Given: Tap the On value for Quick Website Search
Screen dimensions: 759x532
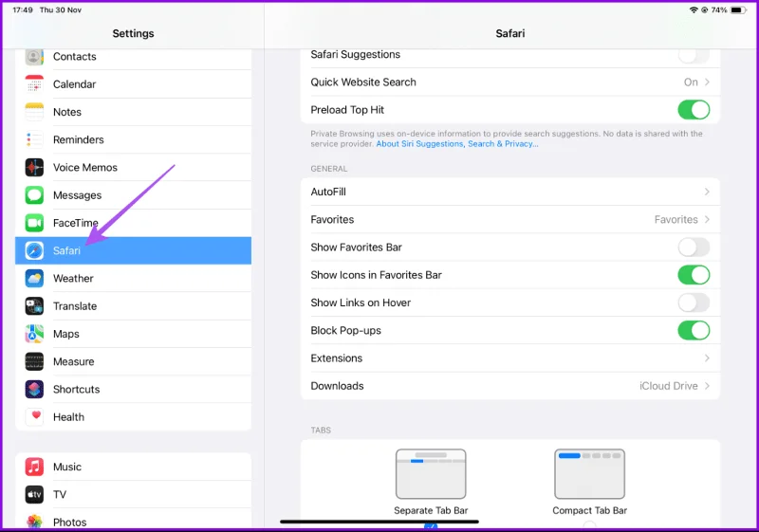Looking at the screenshot, I should (x=691, y=83).
